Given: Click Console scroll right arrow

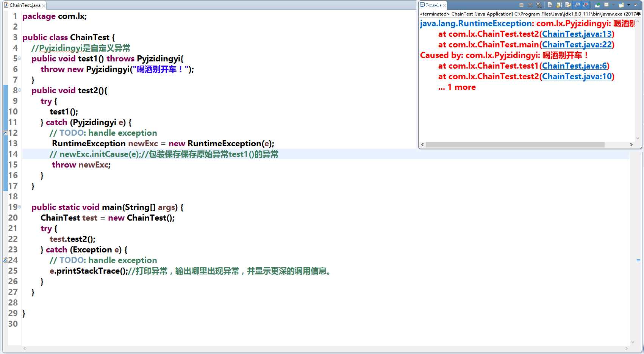Looking at the screenshot, I should pyautogui.click(x=631, y=144).
